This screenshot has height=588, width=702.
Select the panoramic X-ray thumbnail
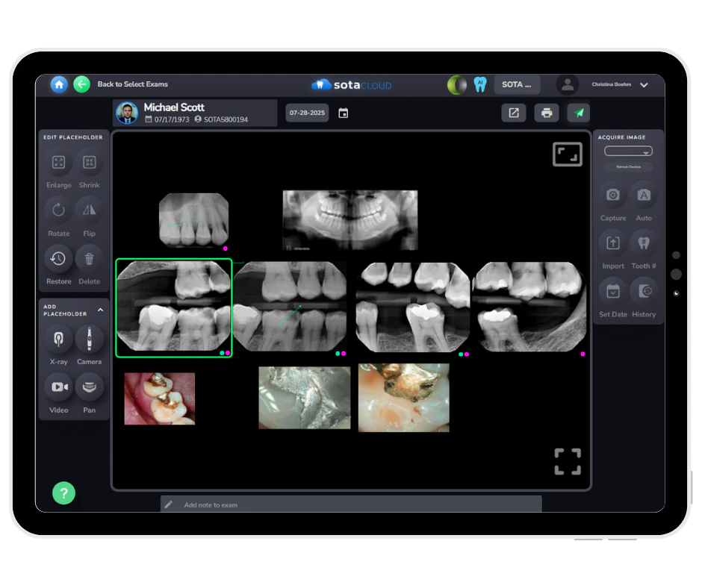click(350, 219)
